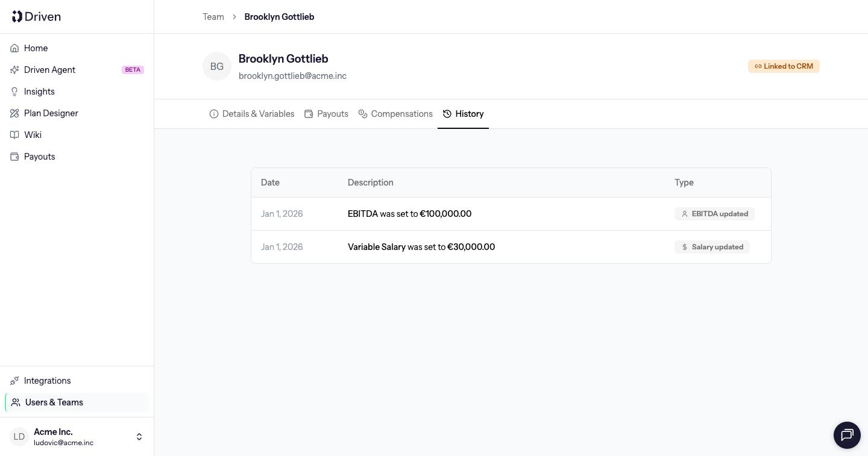868x456 pixels.
Task: Open Driven Agent from sidebar
Action: pyautogui.click(x=77, y=70)
